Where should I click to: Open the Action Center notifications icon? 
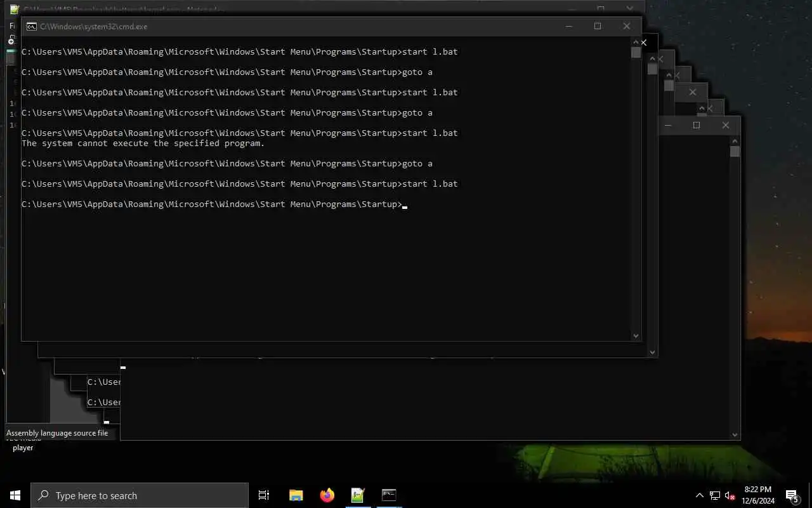tap(793, 495)
